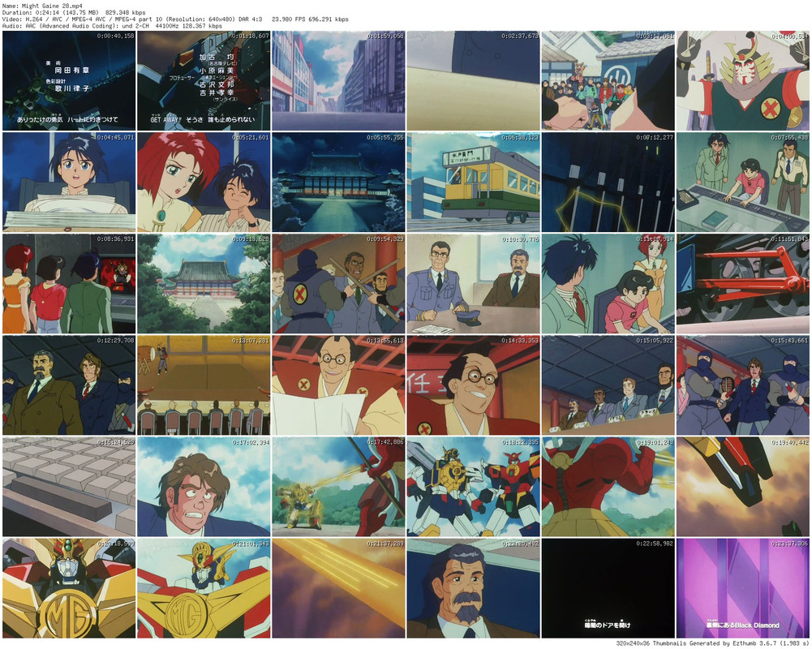Select the 0:22:20 mustached man close-up thumbnail
Viewport: 812px width, 649px height.
point(473,588)
